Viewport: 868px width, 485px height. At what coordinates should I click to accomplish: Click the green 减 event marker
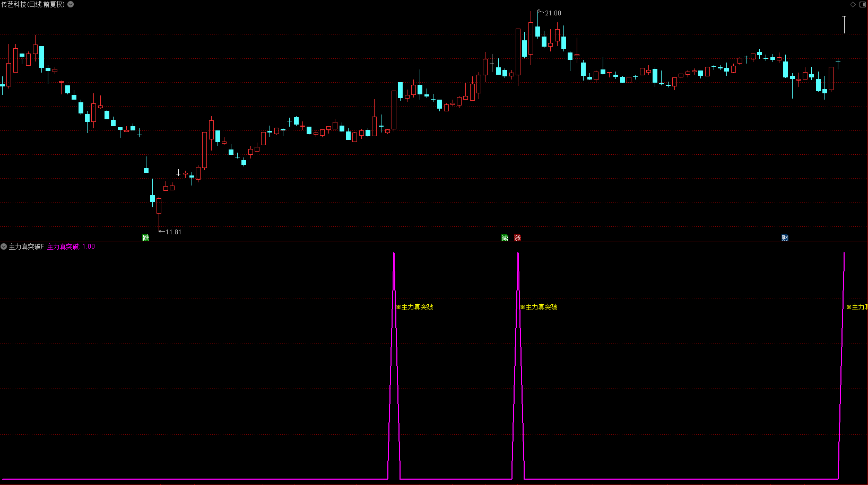pos(505,237)
